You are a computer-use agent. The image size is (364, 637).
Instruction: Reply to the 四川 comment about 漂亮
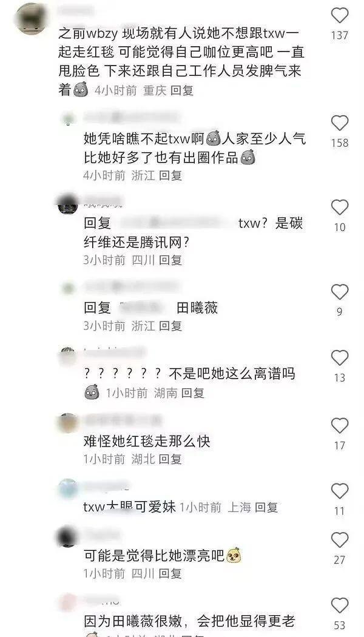point(170,574)
